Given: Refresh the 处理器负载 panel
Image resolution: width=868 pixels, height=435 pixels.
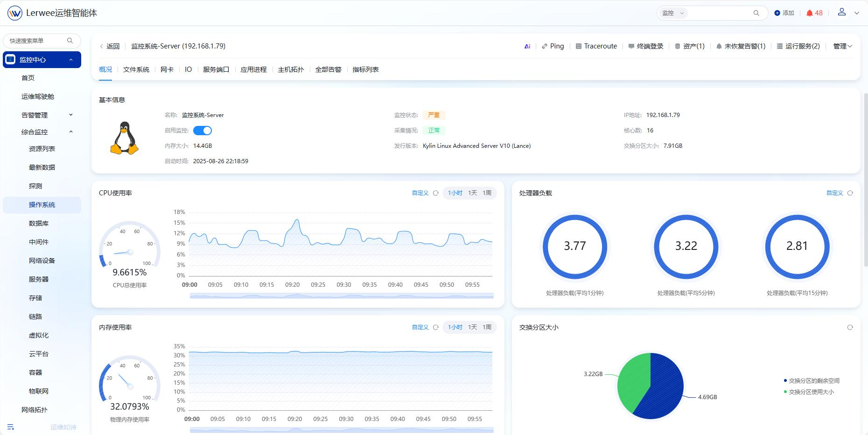Looking at the screenshot, I should coord(850,193).
